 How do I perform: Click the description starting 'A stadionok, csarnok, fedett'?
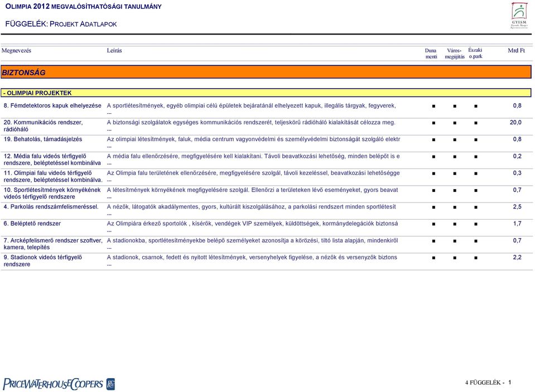click(252, 257)
